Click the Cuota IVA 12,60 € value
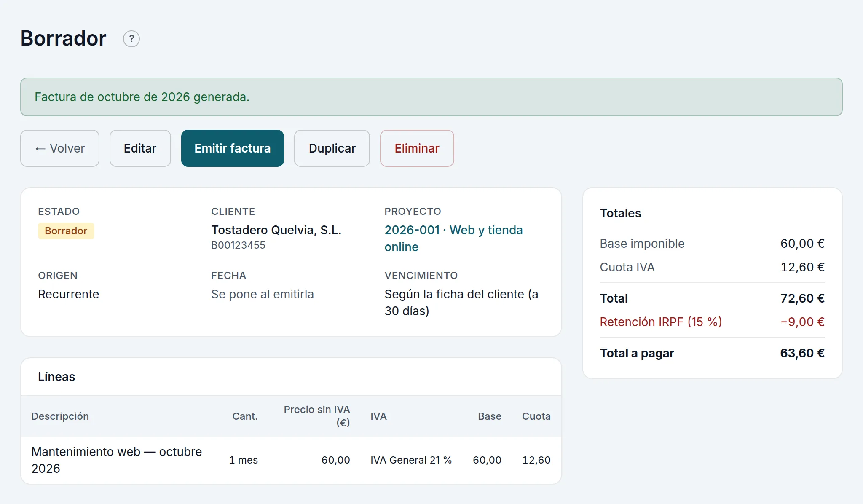 point(802,267)
